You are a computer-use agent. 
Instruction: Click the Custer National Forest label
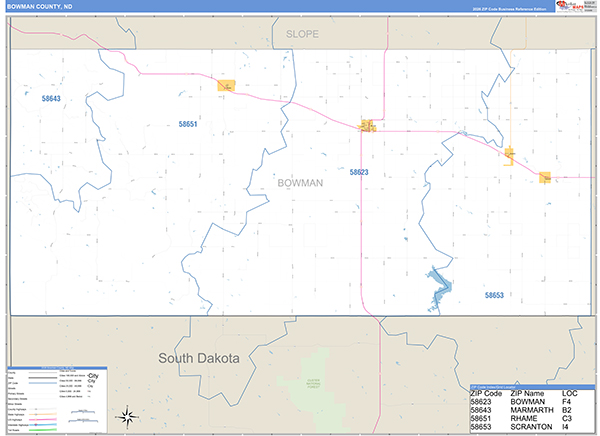click(x=313, y=384)
